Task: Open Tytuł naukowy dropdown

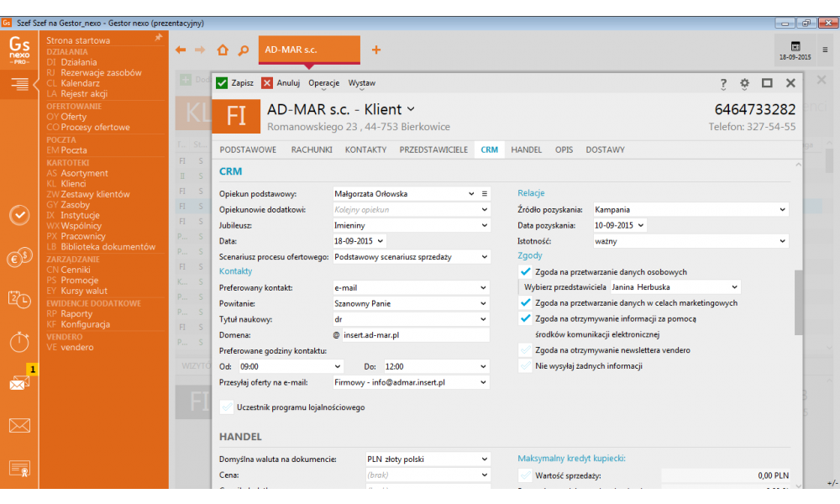Action: (483, 319)
